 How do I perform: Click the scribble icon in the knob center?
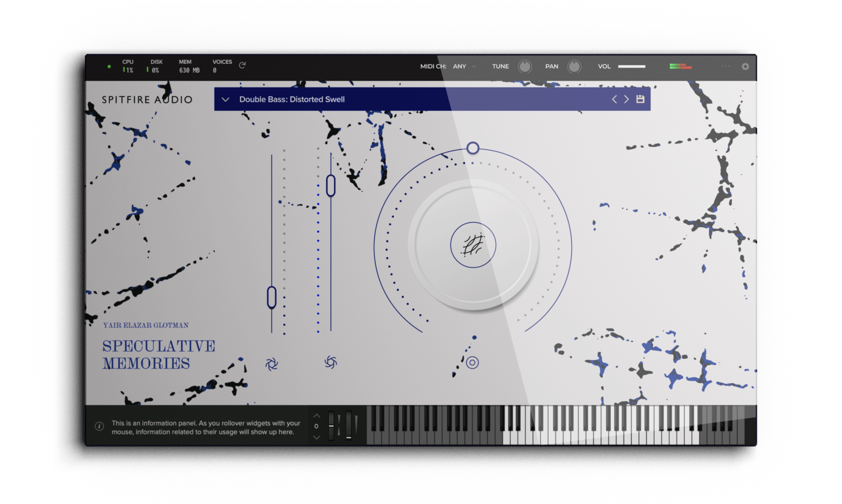[x=473, y=245]
